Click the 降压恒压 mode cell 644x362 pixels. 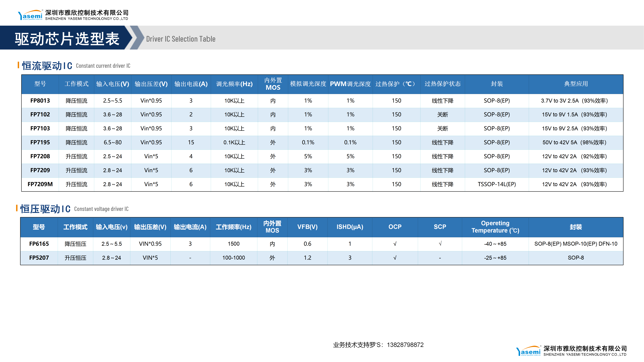pyautogui.click(x=75, y=244)
